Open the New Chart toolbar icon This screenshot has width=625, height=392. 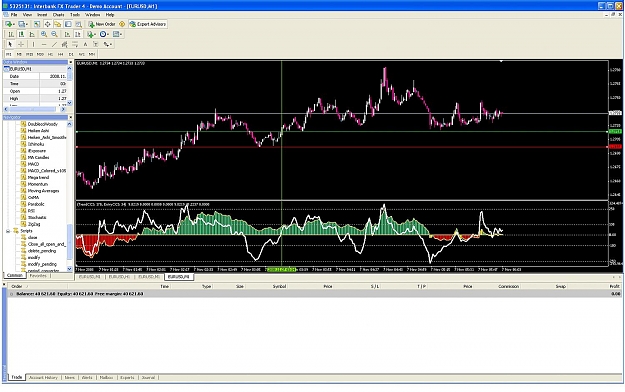tap(9, 24)
